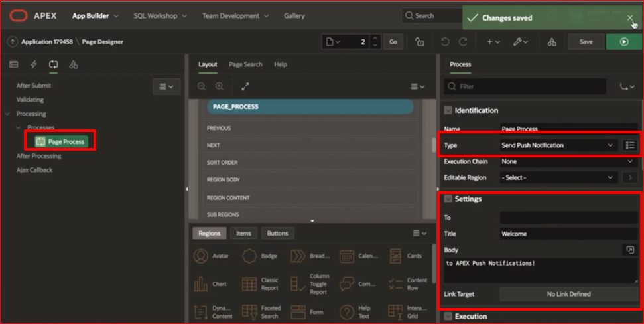Open the processing tree options menu

166,86
